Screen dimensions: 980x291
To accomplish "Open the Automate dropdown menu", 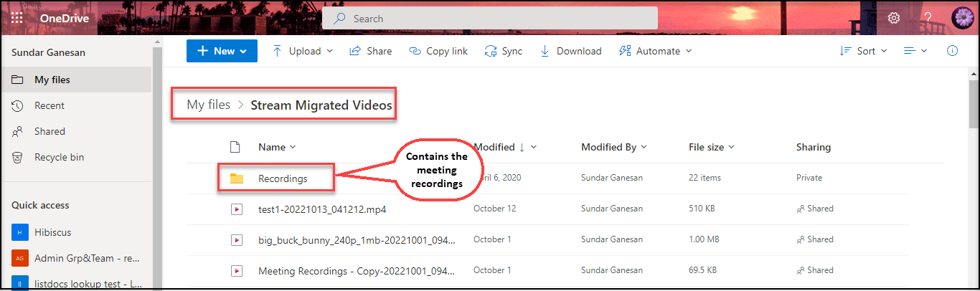I will pos(655,51).
